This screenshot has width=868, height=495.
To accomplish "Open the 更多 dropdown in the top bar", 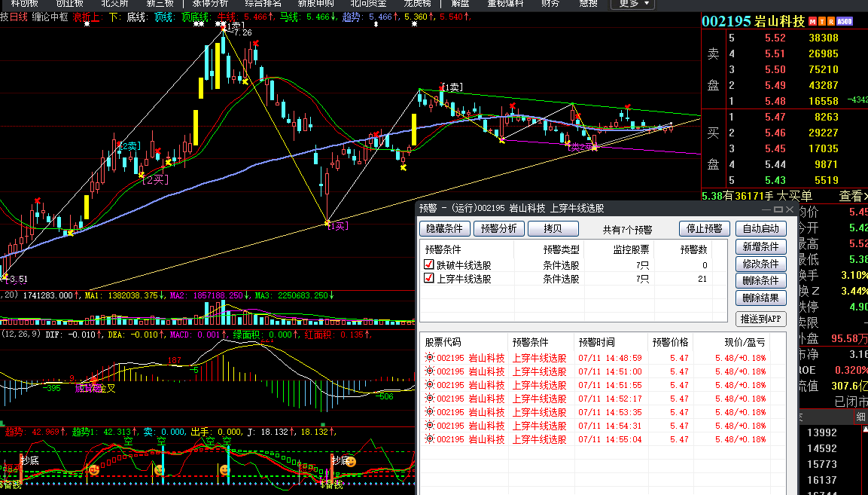I will pos(632,3).
